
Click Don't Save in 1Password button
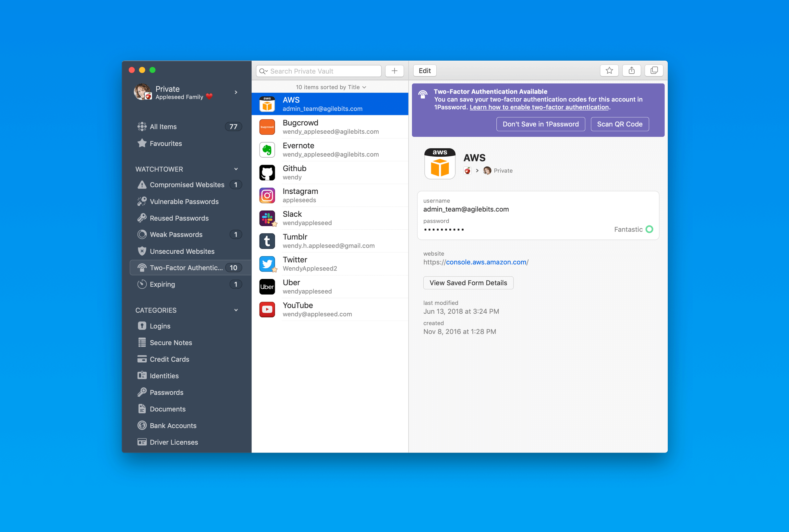540,124
